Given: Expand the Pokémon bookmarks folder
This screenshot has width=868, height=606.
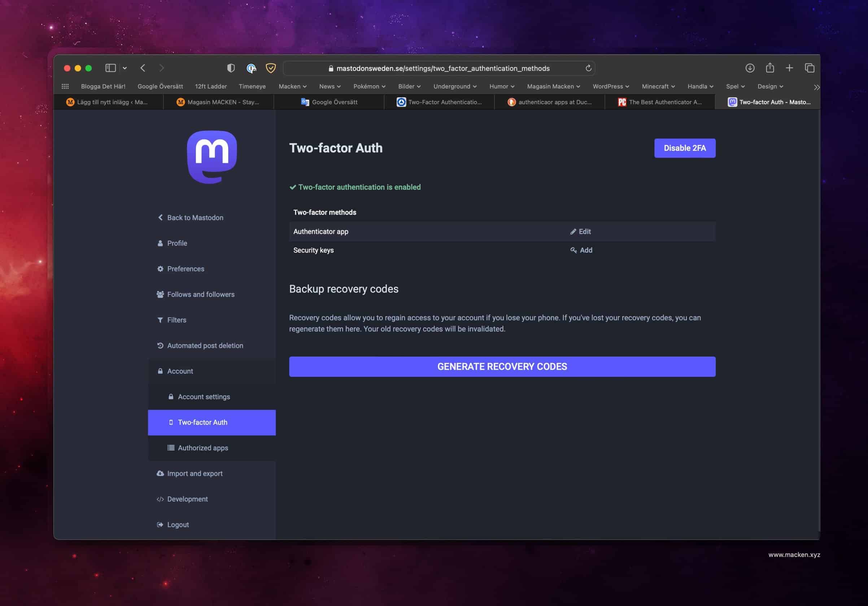Looking at the screenshot, I should click(369, 87).
